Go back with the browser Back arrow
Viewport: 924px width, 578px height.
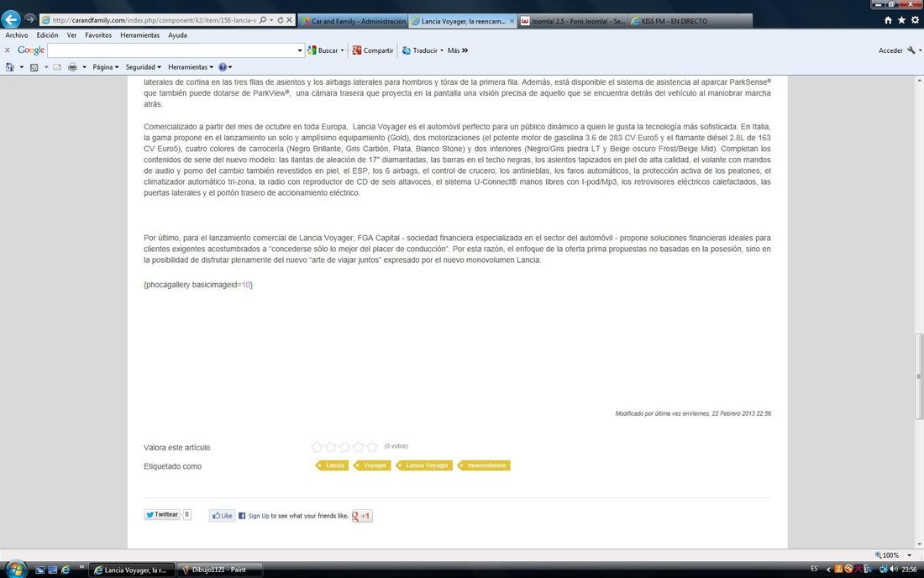click(x=11, y=19)
